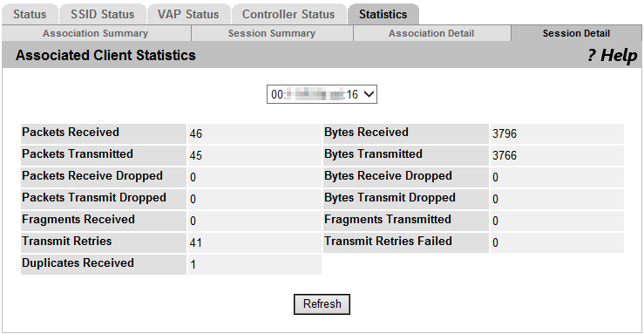Click the Refresh button
The width and height of the screenshot is (644, 334).
coord(322,304)
